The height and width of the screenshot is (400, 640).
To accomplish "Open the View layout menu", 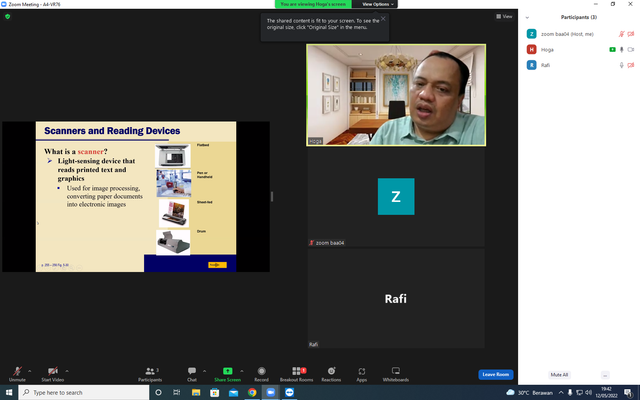I will pyautogui.click(x=504, y=16).
